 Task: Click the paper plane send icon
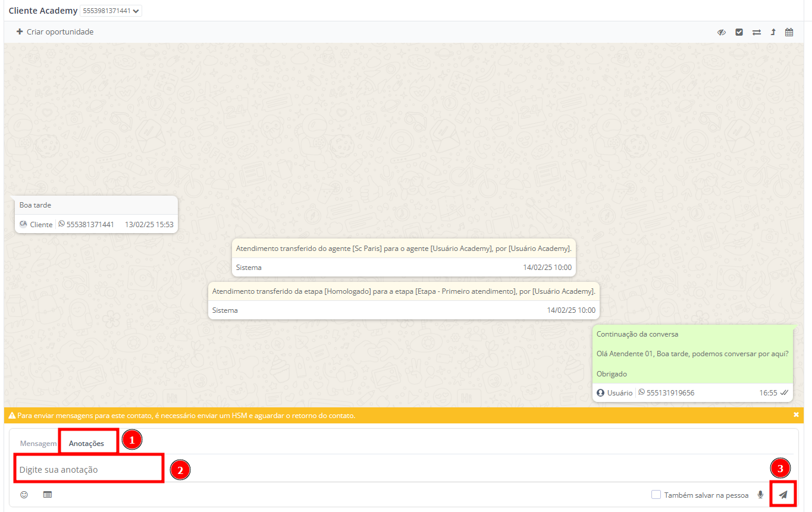pyautogui.click(x=783, y=495)
